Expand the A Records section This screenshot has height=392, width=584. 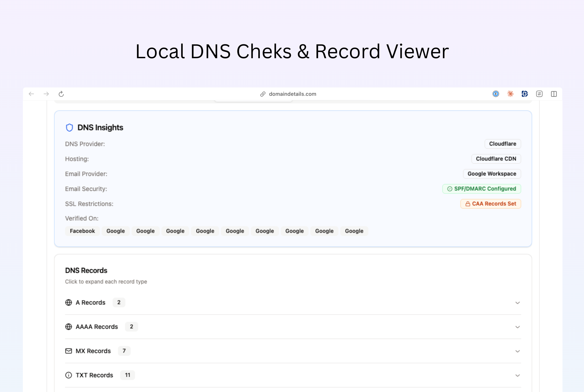[517, 302]
